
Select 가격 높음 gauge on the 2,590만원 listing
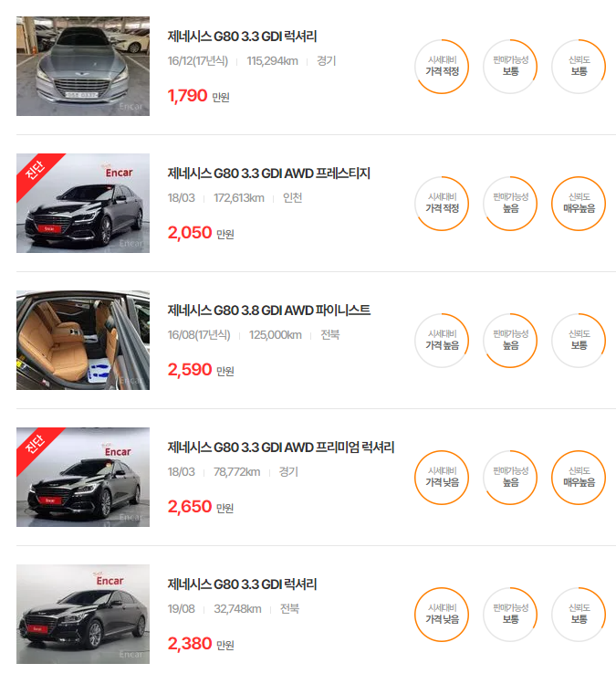pos(442,341)
